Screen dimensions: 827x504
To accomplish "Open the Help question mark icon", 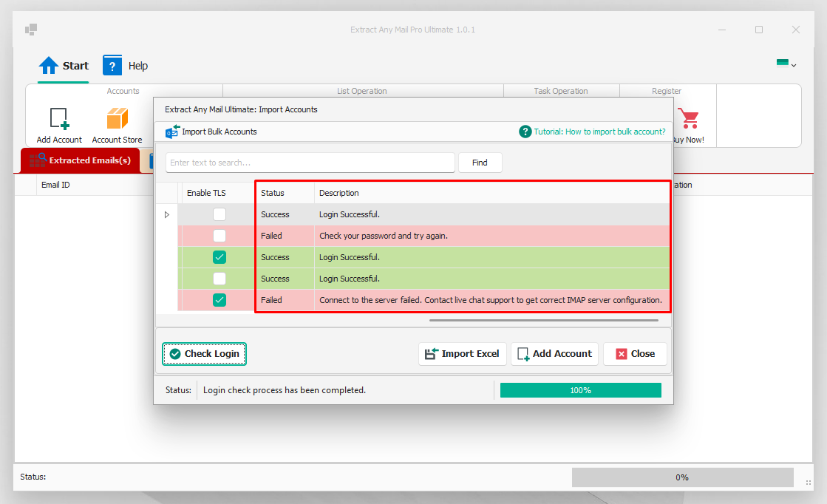I will 112,65.
